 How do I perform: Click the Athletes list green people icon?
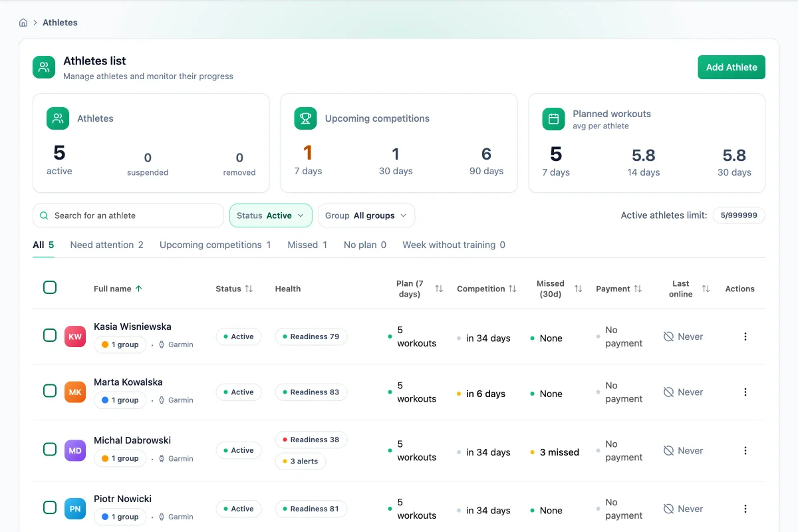(44, 67)
